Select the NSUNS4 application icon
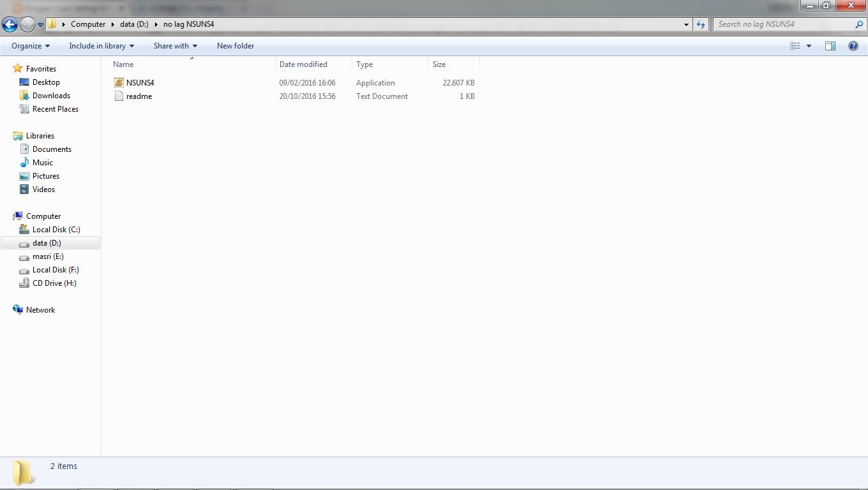The height and width of the screenshot is (490, 868). (119, 82)
